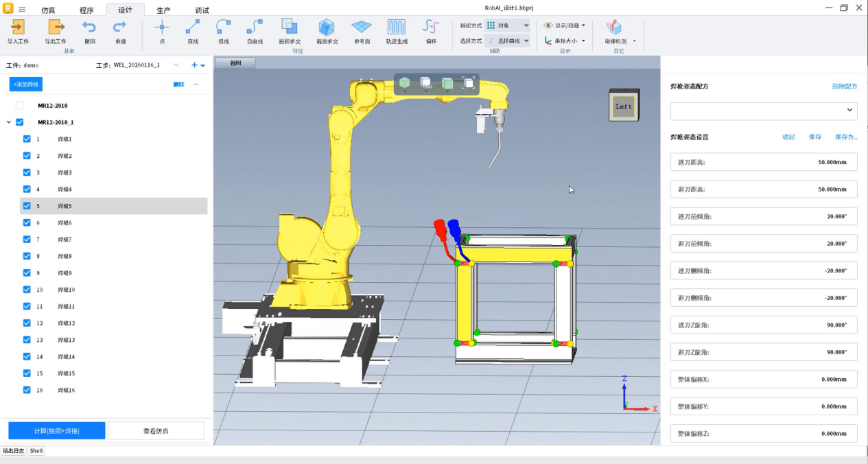This screenshot has height=464, width=868.
Task: Open the 投影求交 projection intersect tool
Action: (x=290, y=27)
